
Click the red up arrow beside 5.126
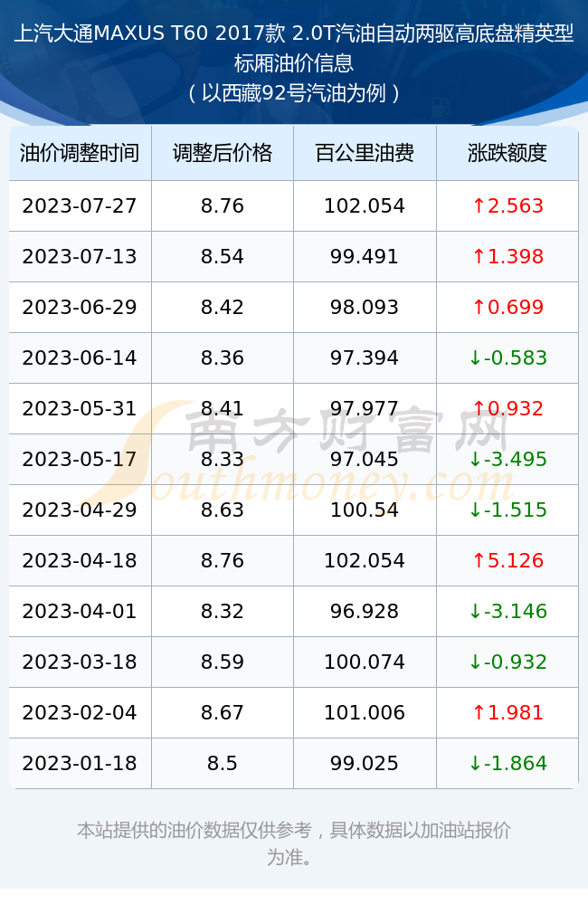[479, 560]
